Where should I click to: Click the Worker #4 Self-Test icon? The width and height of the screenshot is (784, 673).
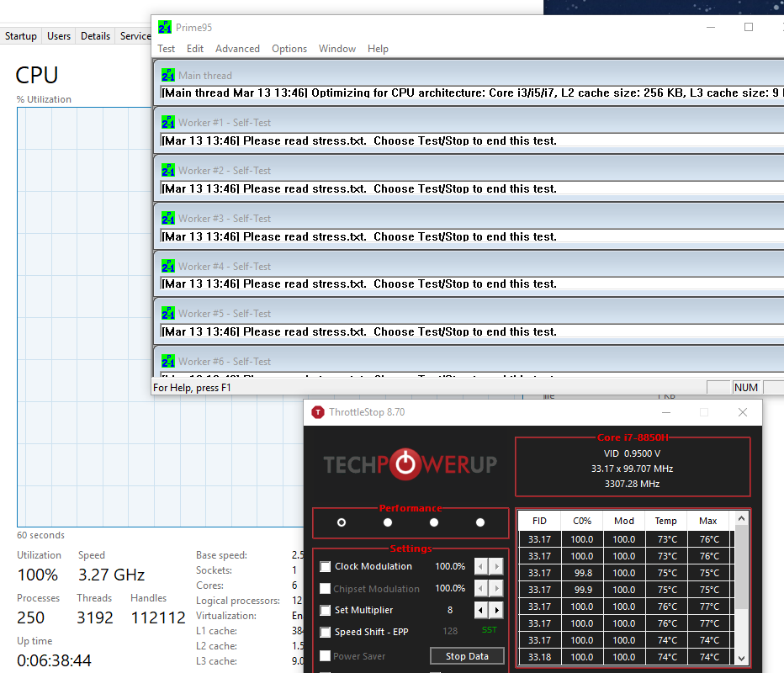[168, 266]
